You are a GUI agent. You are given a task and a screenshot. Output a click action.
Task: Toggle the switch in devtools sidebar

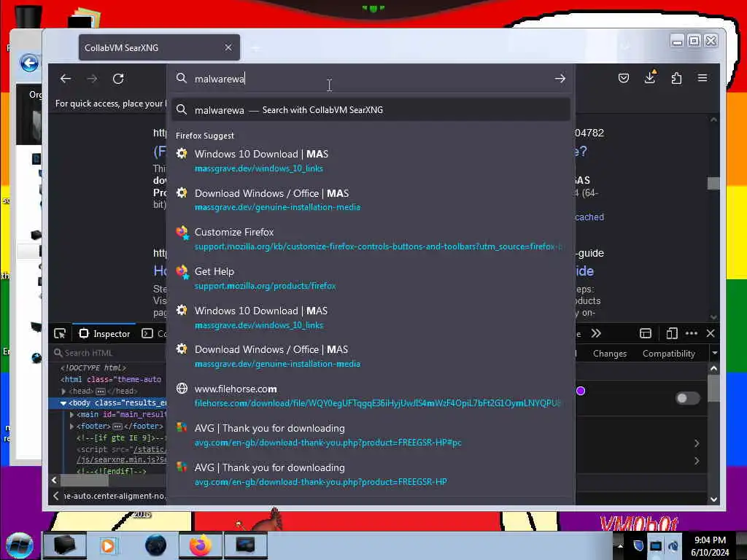pos(687,398)
